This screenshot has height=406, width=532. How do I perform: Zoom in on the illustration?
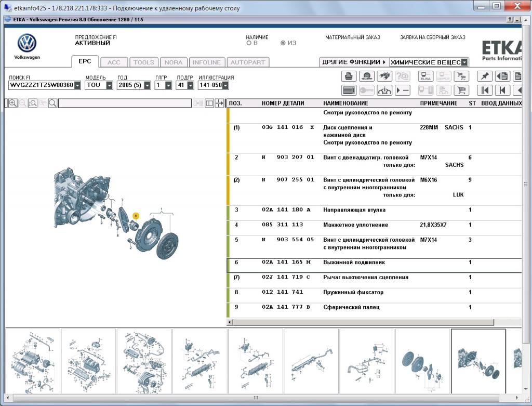tap(13, 103)
